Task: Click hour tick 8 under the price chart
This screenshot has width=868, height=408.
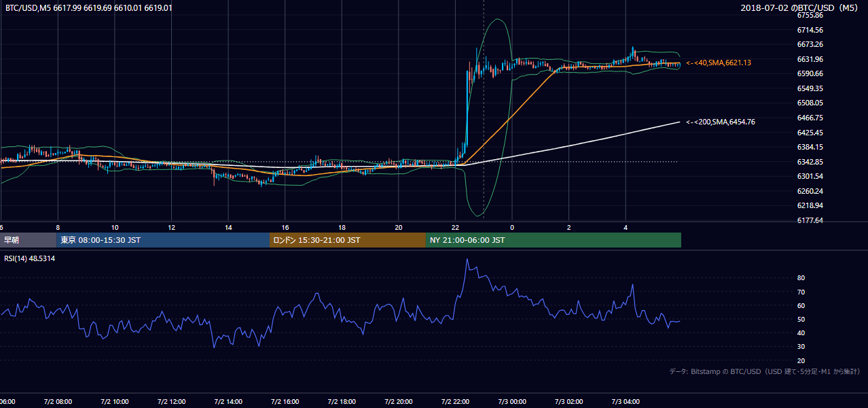Action: tap(58, 228)
